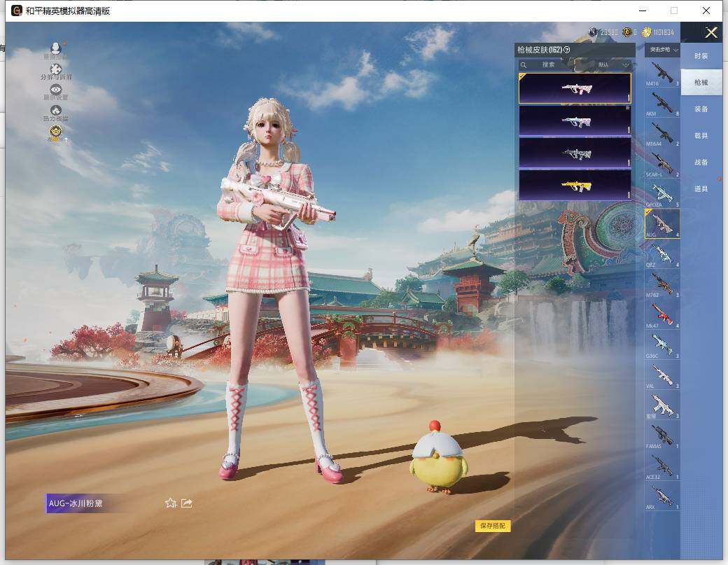Share the skin using the share arrow icon

pos(187,503)
